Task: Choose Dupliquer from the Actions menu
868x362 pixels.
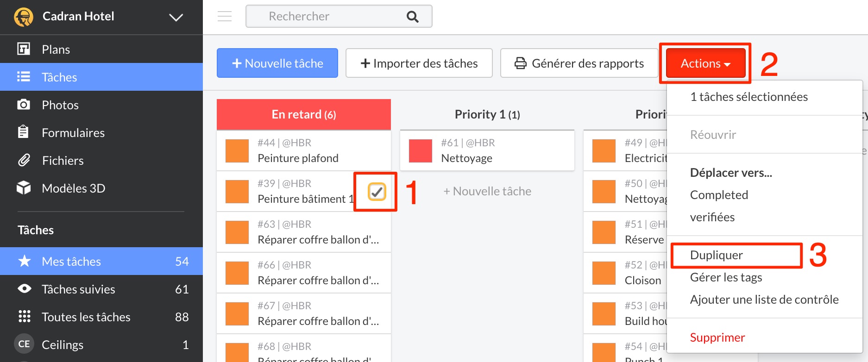Action: (716, 255)
